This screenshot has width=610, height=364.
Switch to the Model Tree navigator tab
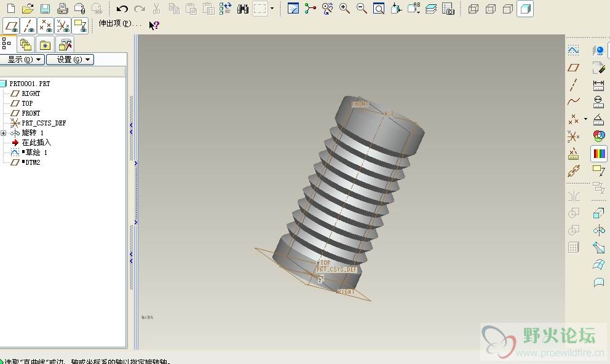pos(7,44)
